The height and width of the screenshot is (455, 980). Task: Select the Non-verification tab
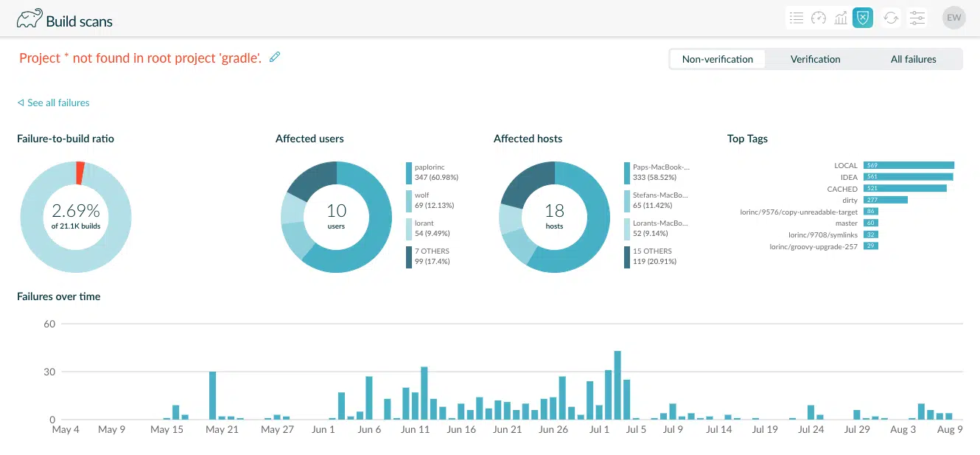(718, 58)
